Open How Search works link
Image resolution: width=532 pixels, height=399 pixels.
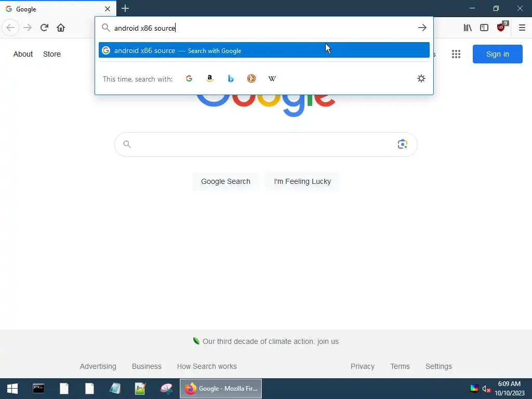coord(207,366)
